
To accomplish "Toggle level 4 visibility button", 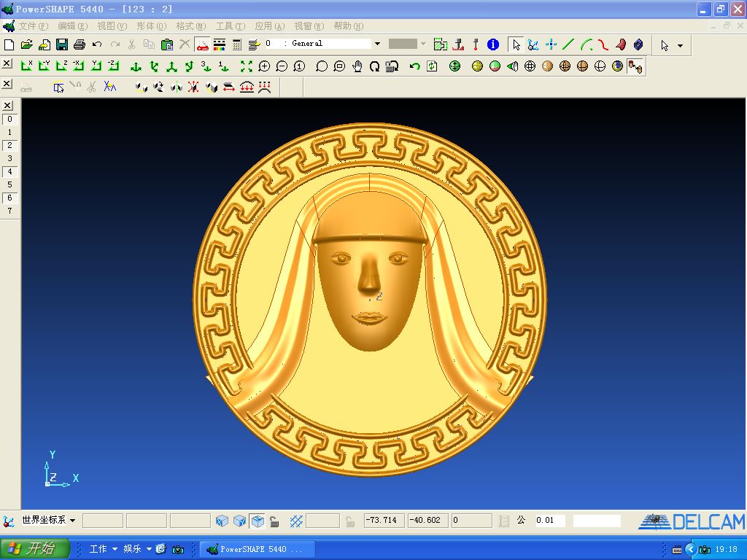I will click(x=9, y=171).
